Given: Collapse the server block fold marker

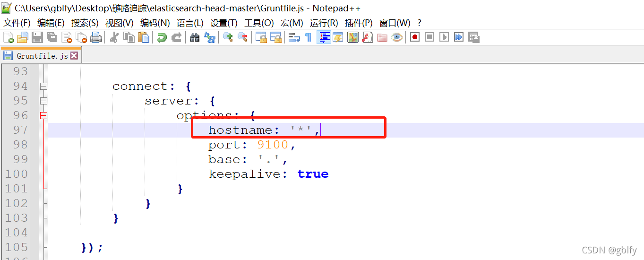Looking at the screenshot, I should [x=43, y=101].
